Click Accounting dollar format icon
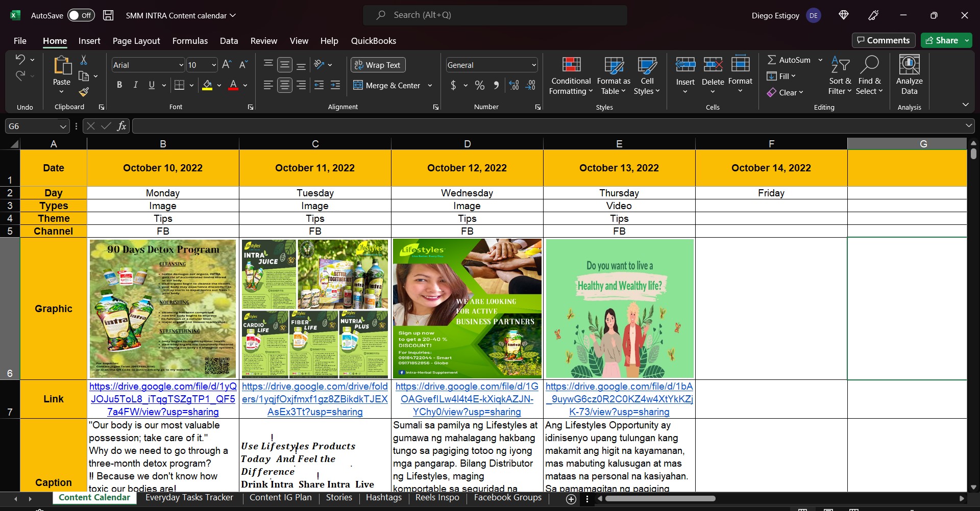Screen dimensions: 980x511 point(453,85)
